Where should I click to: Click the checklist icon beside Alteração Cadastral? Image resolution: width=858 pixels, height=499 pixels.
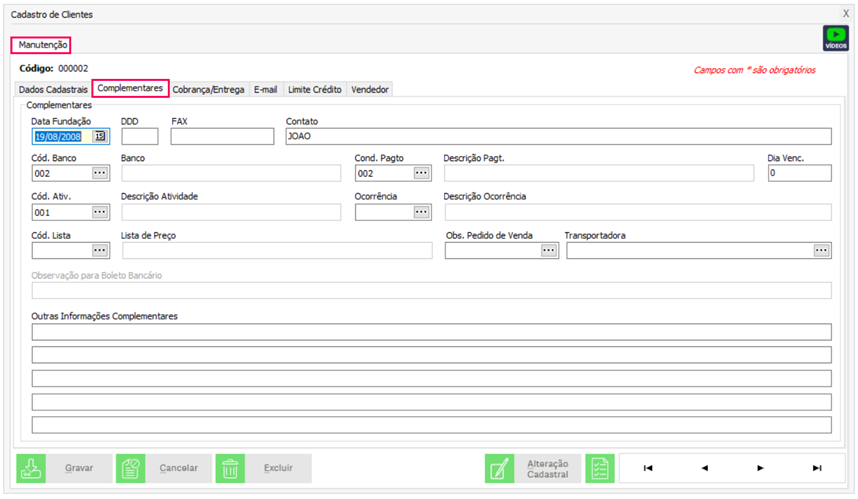point(600,468)
